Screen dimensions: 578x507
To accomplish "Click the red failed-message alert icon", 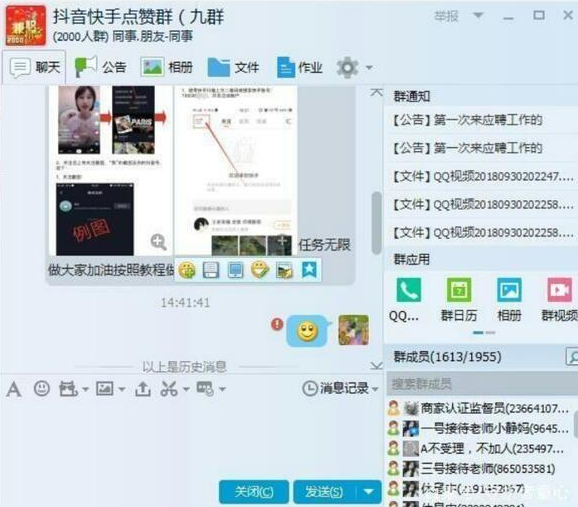I will pyautogui.click(x=277, y=324).
